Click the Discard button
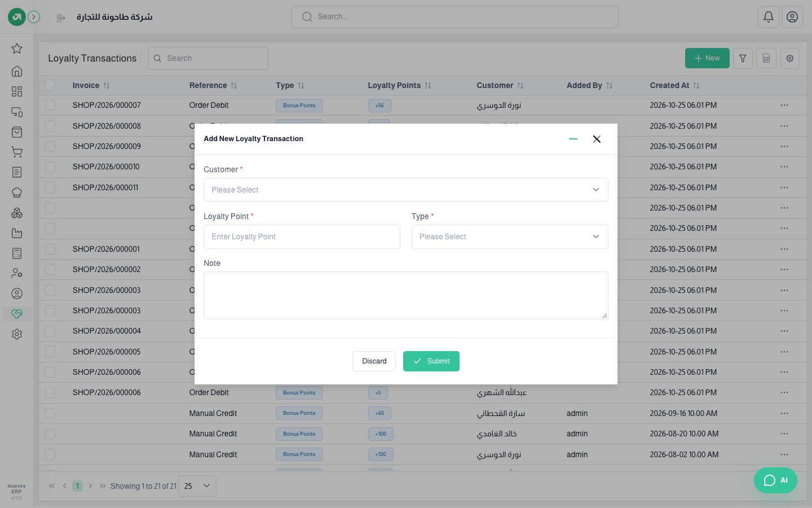 374,361
